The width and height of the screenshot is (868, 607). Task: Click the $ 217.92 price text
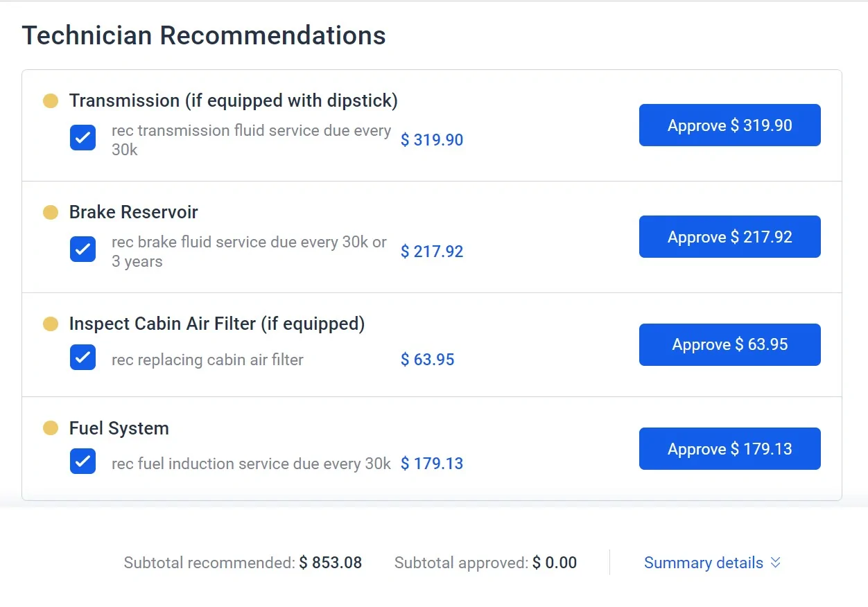(x=432, y=252)
